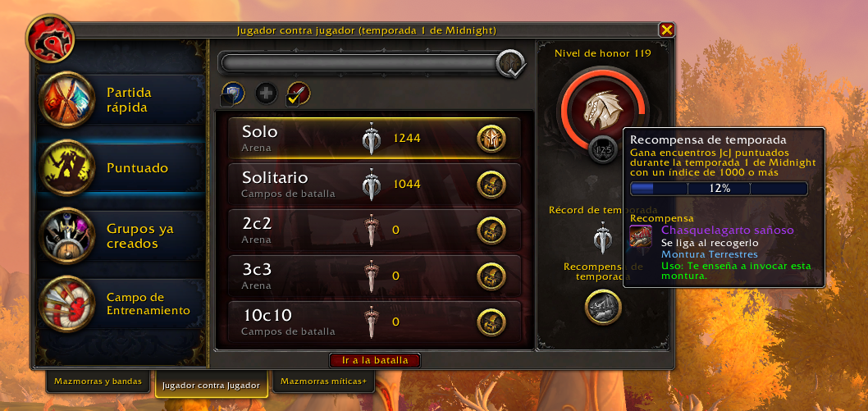868x411 pixels.
Task: Click the Horde faction emblem
Action: point(50,39)
